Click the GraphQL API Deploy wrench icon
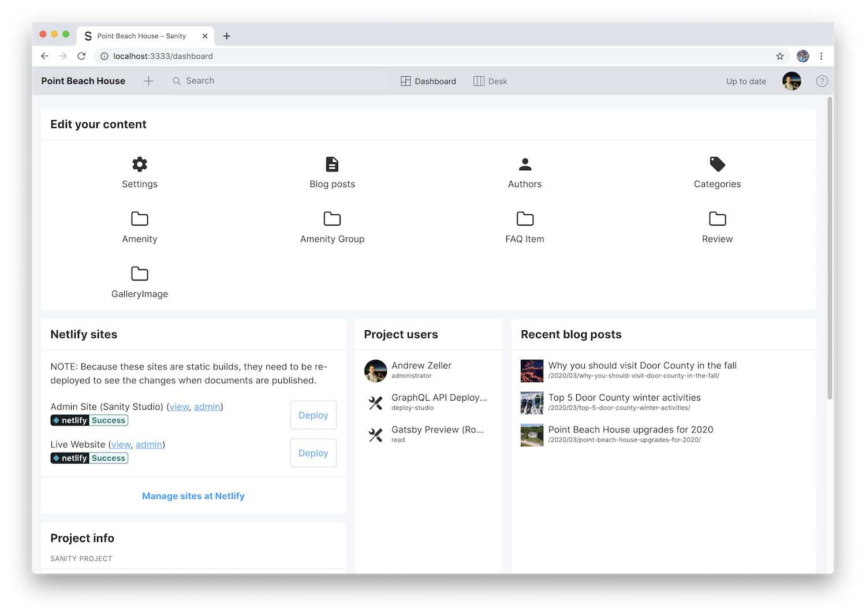The width and height of the screenshot is (866, 616). point(376,402)
